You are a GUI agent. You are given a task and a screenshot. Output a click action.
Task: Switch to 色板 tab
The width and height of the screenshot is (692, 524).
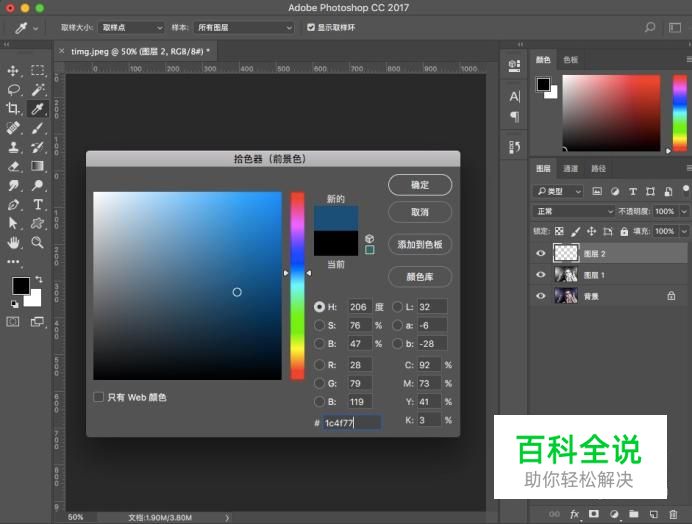click(570, 60)
